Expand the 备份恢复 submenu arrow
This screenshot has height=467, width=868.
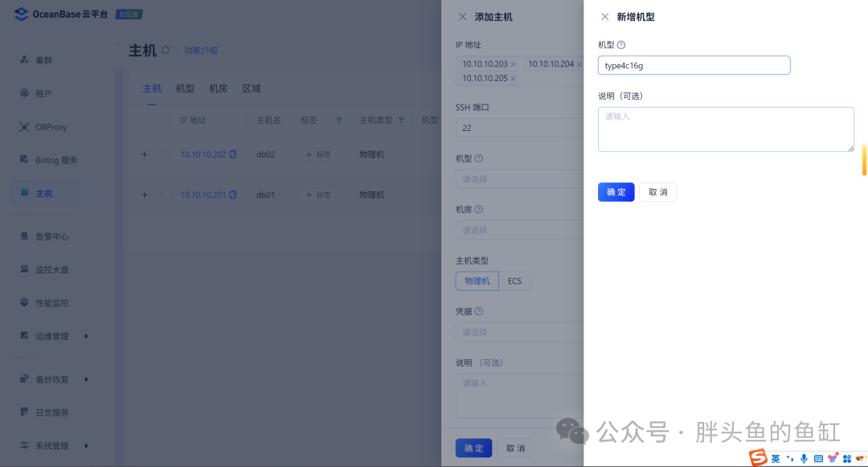pos(86,379)
